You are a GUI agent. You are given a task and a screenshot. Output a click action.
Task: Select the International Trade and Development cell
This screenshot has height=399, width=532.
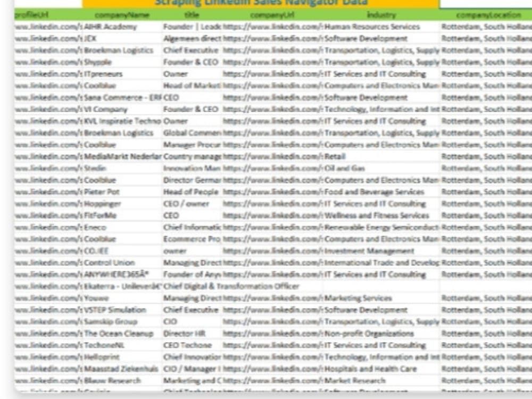tap(381, 263)
